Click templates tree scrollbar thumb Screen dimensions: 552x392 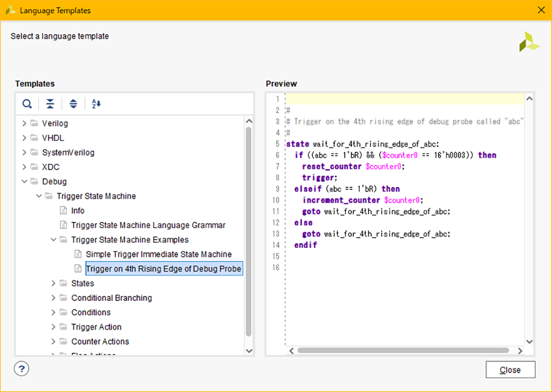(248, 231)
